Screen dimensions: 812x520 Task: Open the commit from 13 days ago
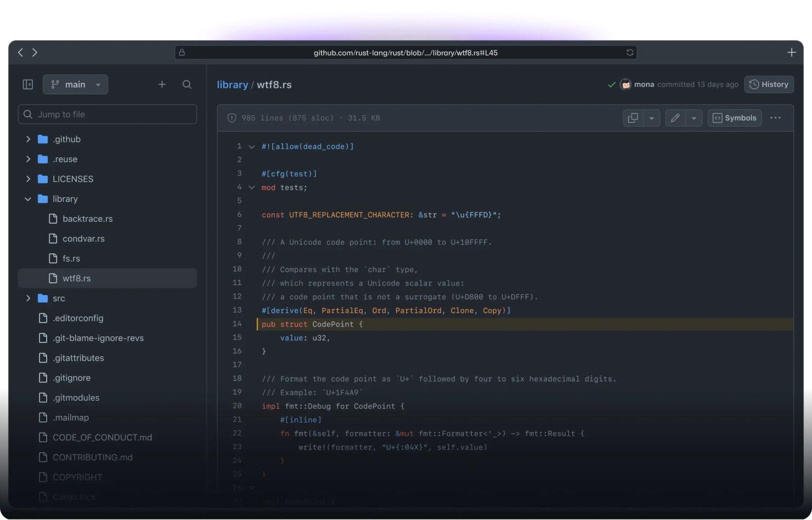tap(698, 84)
